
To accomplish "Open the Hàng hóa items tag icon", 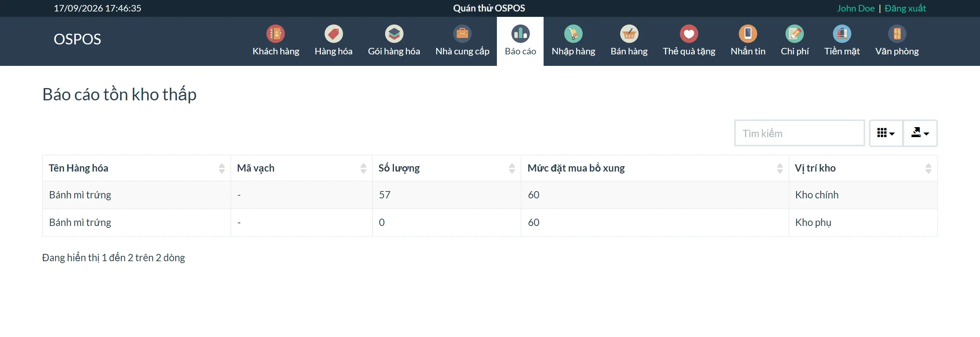I will click(x=333, y=34).
